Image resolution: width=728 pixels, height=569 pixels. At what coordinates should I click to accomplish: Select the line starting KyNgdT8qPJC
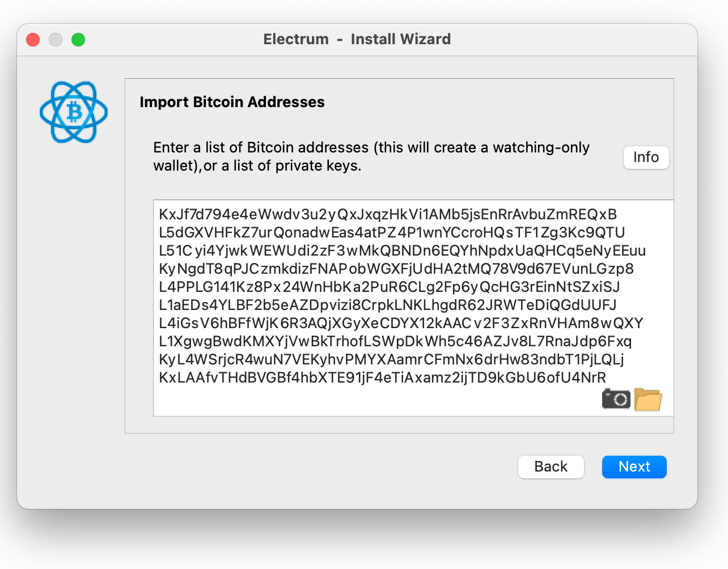pyautogui.click(x=396, y=269)
